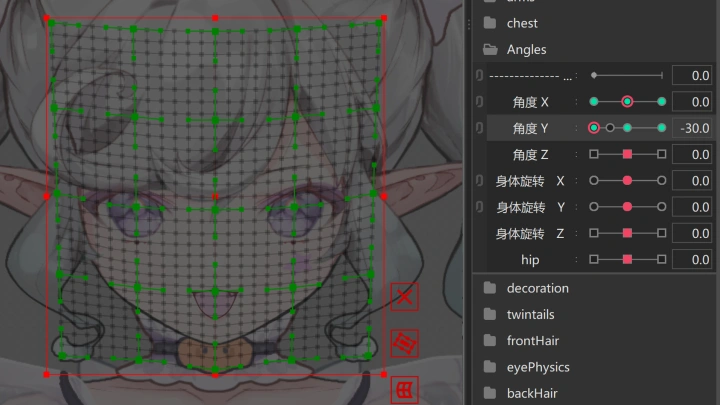The height and width of the screenshot is (405, 720).
Task: Click the link icon beside 角度 Y
Action: tap(479, 128)
